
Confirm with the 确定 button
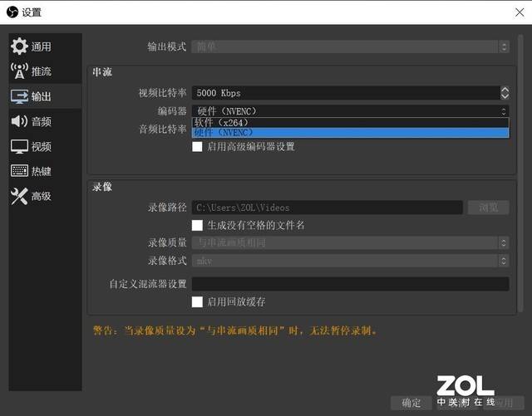point(411,403)
